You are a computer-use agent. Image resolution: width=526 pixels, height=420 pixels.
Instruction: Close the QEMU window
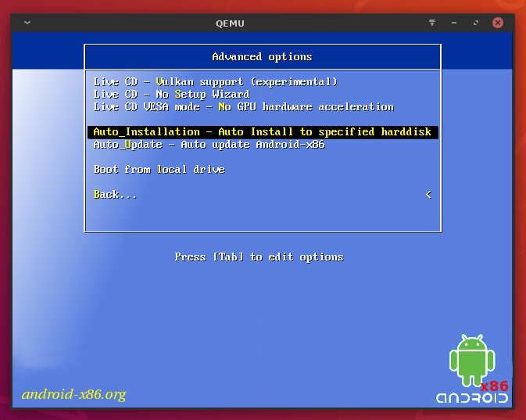[498, 23]
